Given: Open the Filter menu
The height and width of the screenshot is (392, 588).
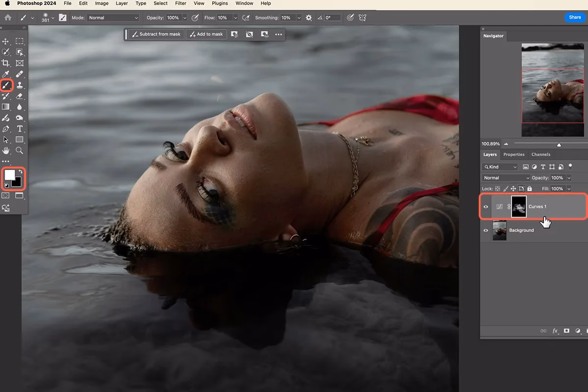Looking at the screenshot, I should 180,3.
